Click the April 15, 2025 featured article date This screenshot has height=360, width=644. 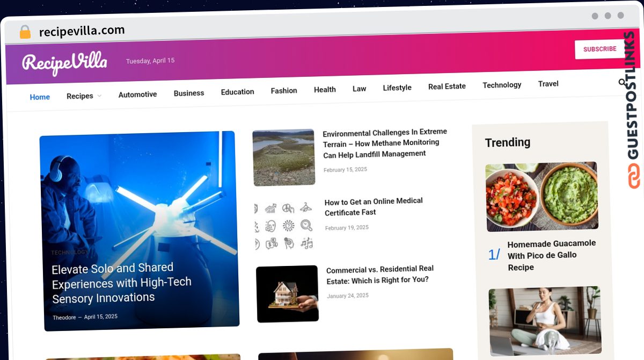tap(101, 316)
